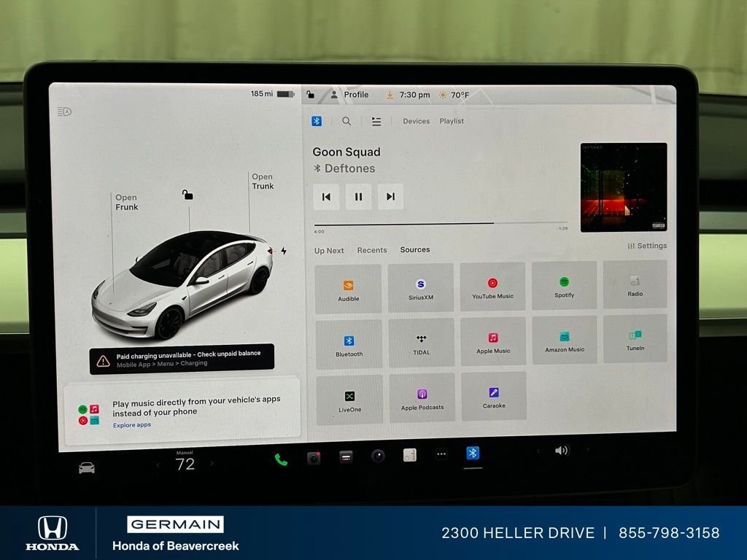Open the dashcam camera icon

point(314,458)
